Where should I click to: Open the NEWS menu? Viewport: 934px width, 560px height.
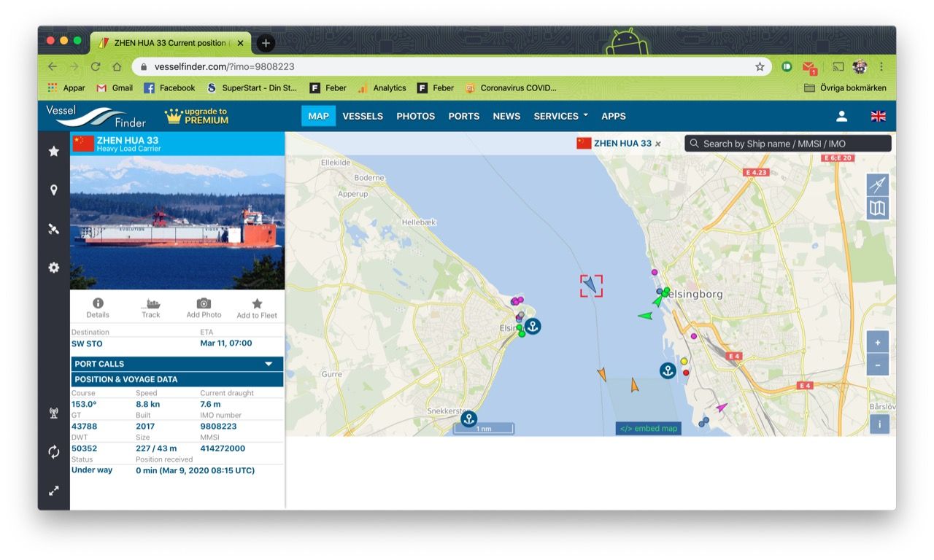[x=506, y=116]
